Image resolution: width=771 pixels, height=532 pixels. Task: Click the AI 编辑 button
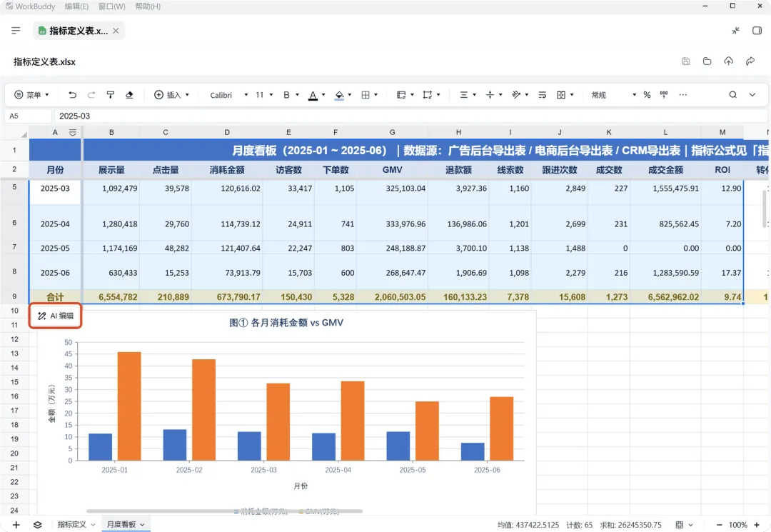[x=55, y=316]
